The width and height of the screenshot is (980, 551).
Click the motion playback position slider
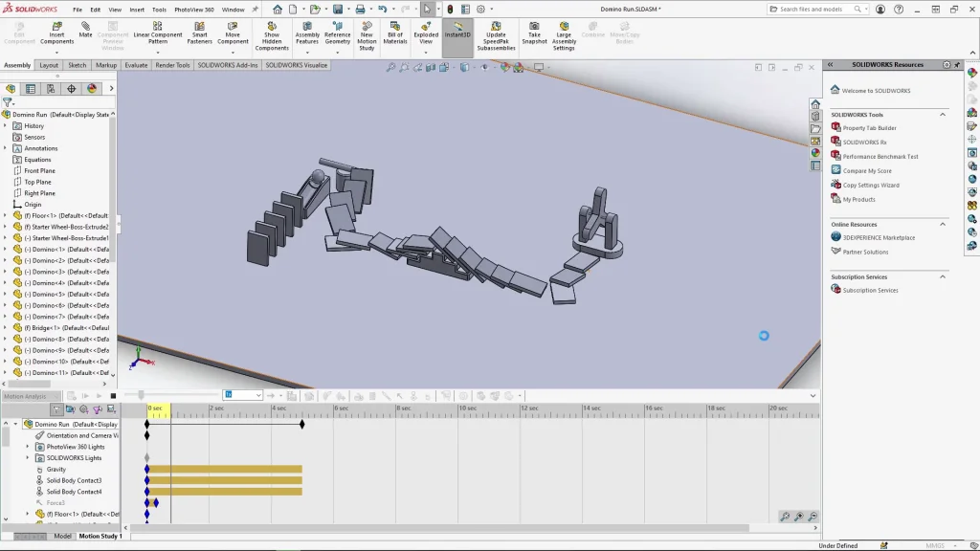click(x=141, y=395)
